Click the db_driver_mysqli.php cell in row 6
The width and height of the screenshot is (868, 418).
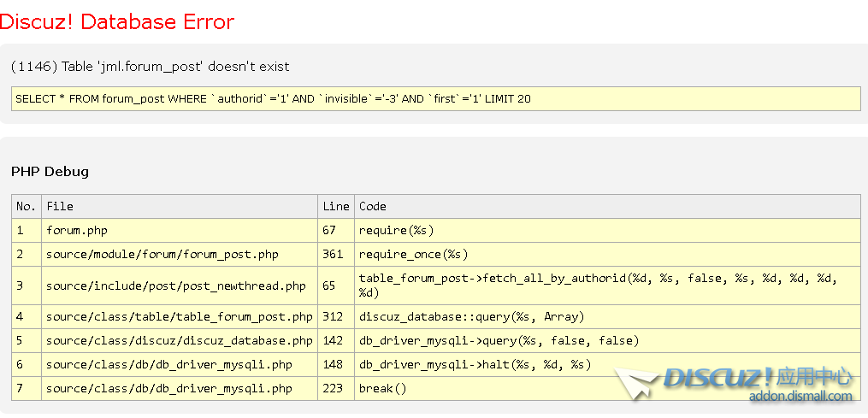tap(180, 365)
